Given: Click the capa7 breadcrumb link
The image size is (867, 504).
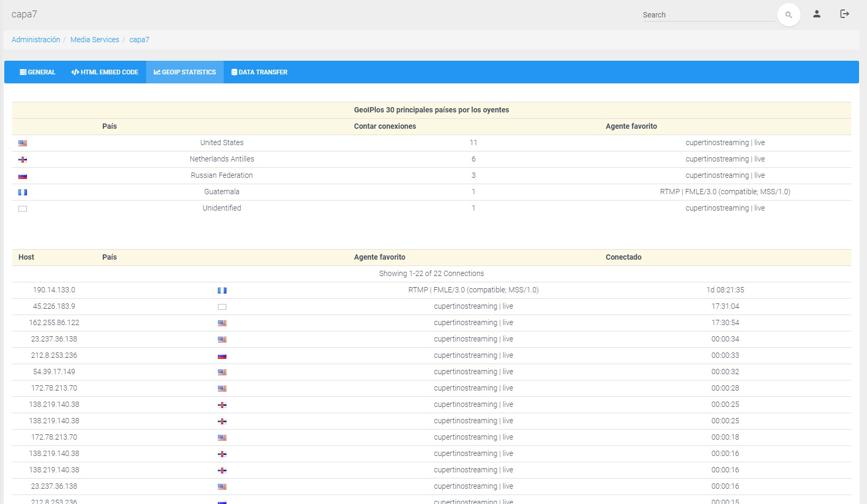Looking at the screenshot, I should (x=139, y=40).
